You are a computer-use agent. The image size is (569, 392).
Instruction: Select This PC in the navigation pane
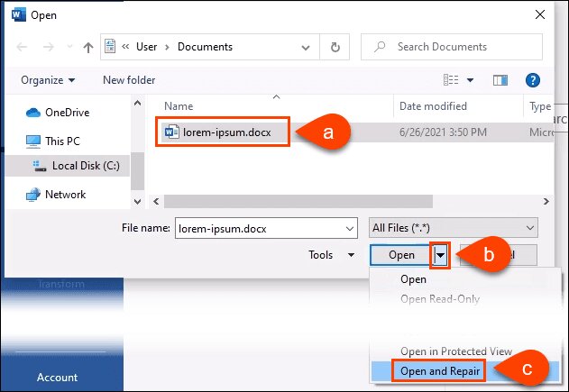pos(62,141)
